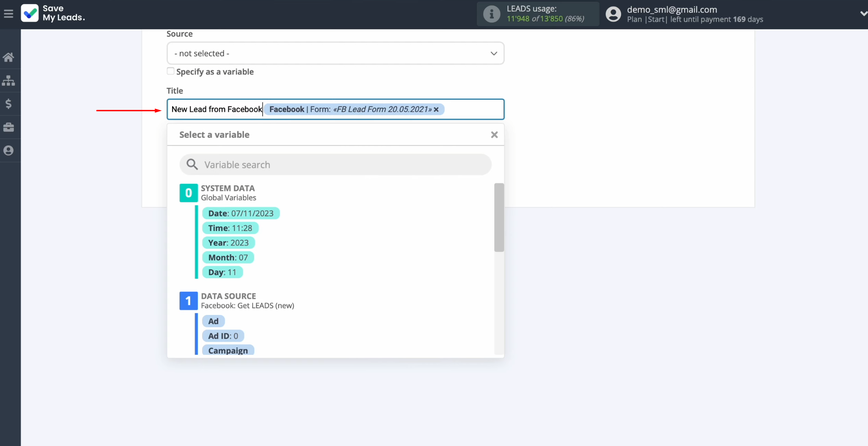Open the billing dollar icon

[8, 104]
